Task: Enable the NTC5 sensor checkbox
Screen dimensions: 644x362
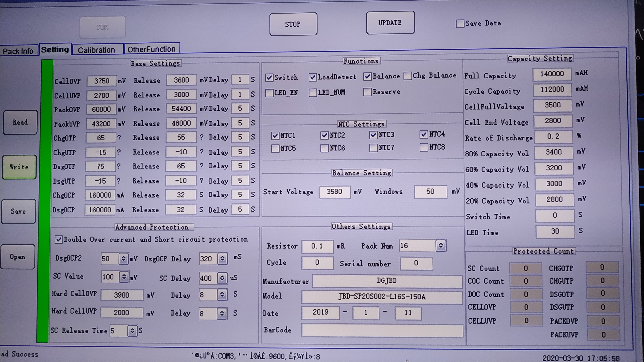Action: (275, 148)
